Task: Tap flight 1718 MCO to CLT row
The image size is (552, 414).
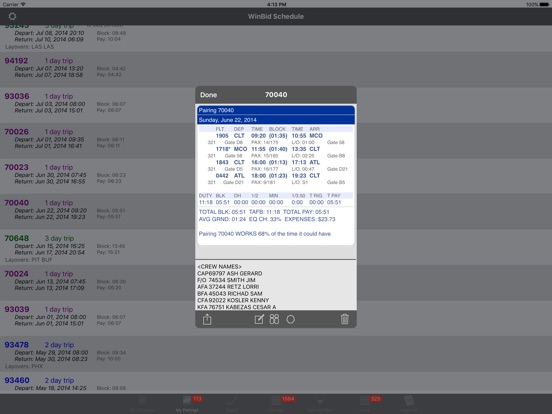Action: (x=276, y=152)
